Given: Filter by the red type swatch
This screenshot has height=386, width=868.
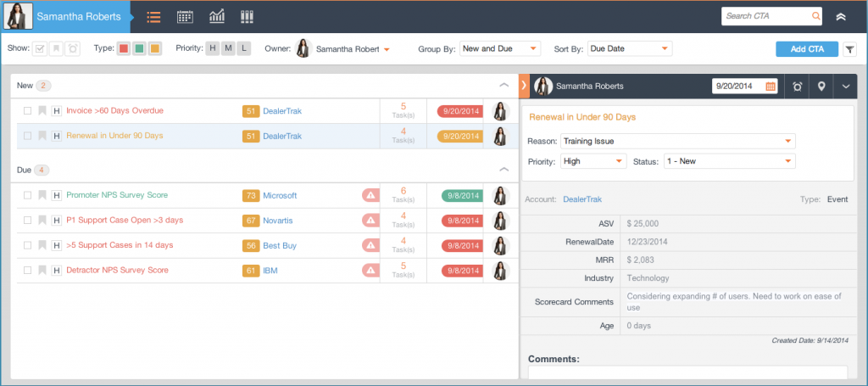Looking at the screenshot, I should coord(123,49).
